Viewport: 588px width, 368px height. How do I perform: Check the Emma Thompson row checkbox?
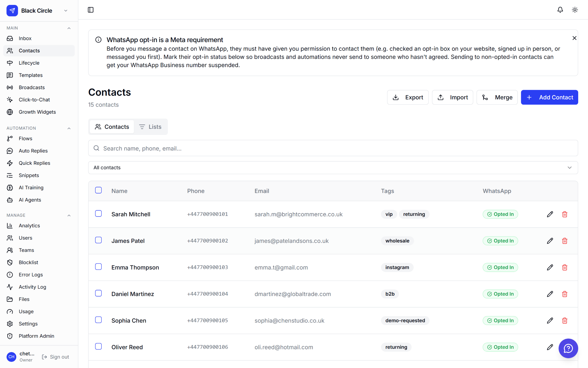pos(98,267)
